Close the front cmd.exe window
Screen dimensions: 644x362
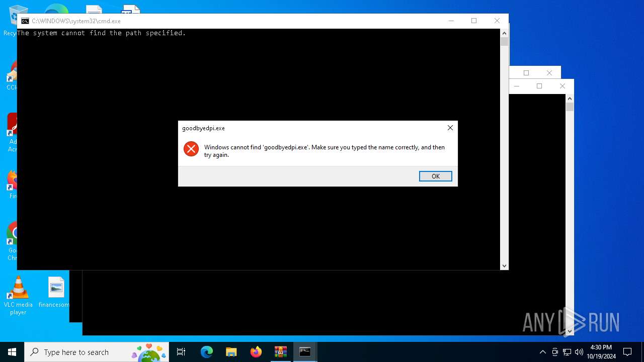[497, 21]
